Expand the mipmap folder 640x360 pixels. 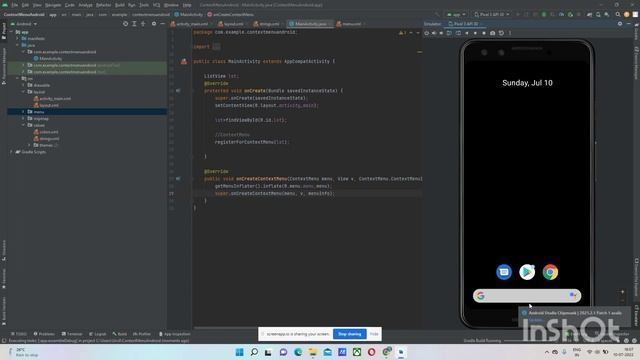[24, 118]
